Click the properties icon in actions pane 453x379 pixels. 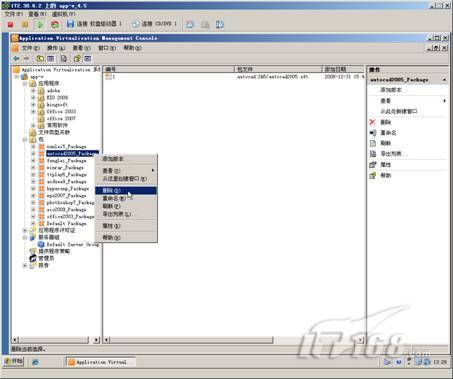[x=373, y=165]
